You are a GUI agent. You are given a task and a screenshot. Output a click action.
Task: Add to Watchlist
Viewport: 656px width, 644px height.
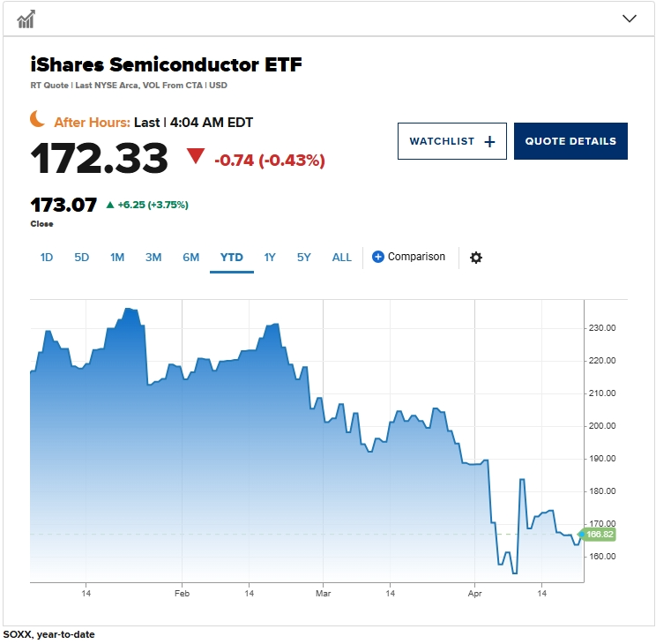(x=451, y=141)
